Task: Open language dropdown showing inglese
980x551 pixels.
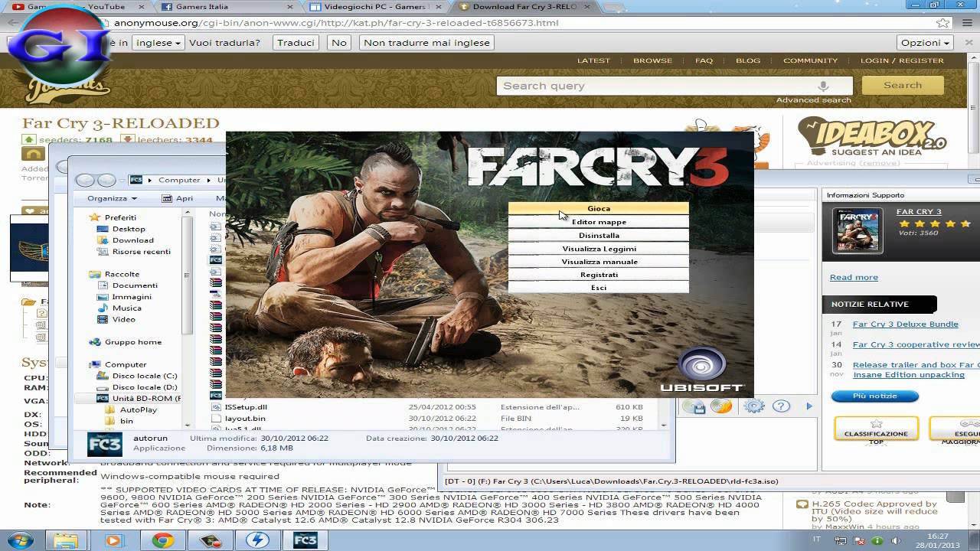Action: point(158,43)
